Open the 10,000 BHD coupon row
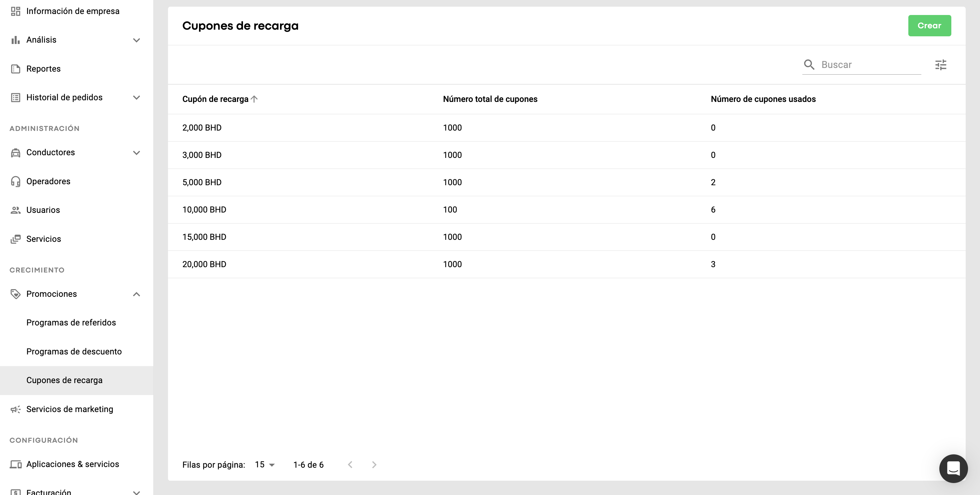The height and width of the screenshot is (495, 980). (x=204, y=210)
